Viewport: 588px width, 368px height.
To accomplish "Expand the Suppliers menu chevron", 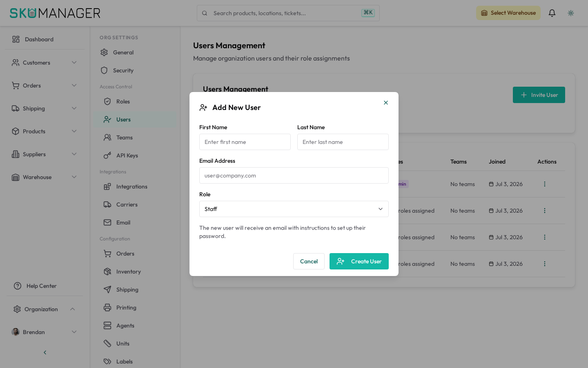I will point(74,154).
